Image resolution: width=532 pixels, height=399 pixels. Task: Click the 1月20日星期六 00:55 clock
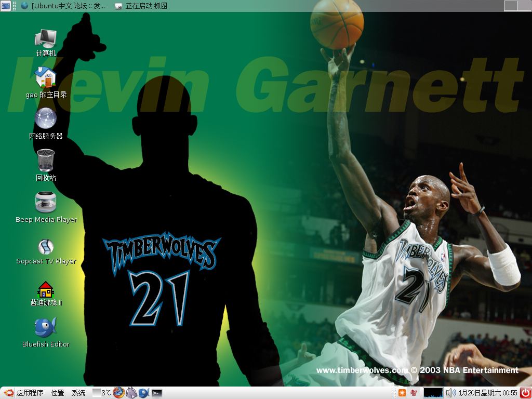[x=488, y=393]
